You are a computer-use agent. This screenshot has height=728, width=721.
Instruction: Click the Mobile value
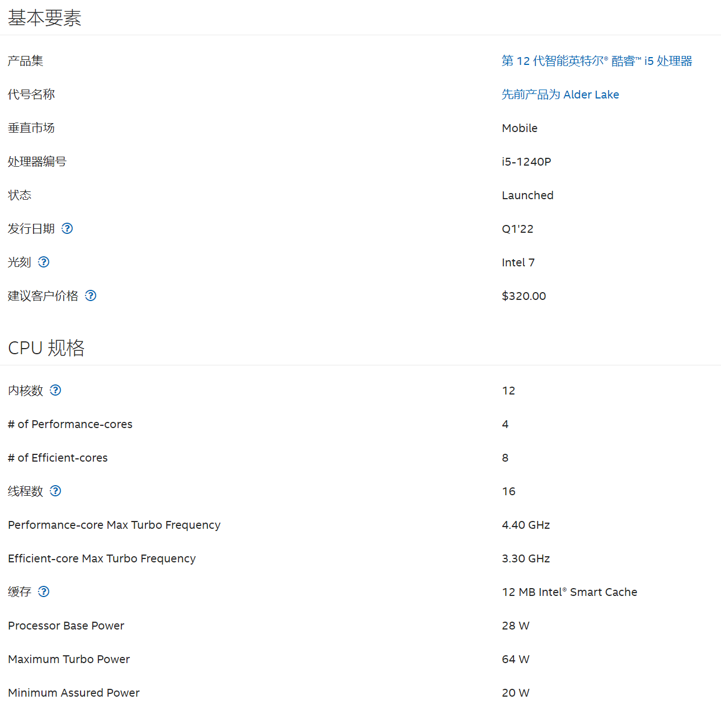click(x=520, y=128)
